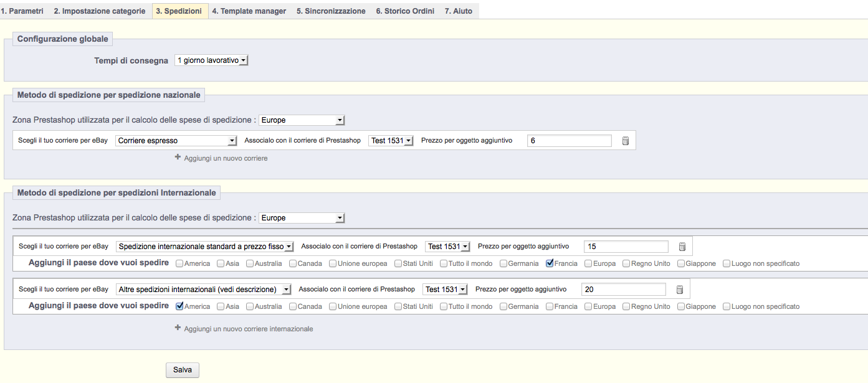Image resolution: width=868 pixels, height=383 pixels.
Task: Go to the Sincronizzazione tab
Action: point(331,11)
